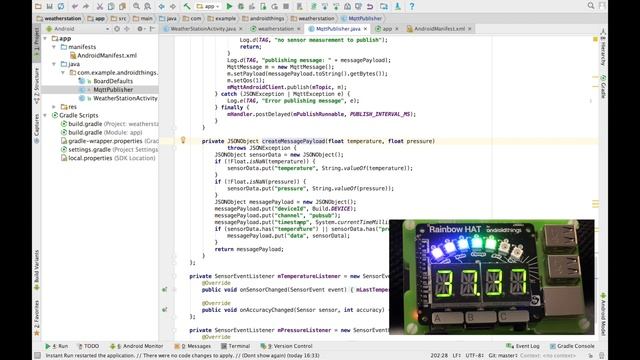Click the intention lightbulb in gutter
Image resolution: width=640 pixels, height=360 pixels.
[x=183, y=140]
